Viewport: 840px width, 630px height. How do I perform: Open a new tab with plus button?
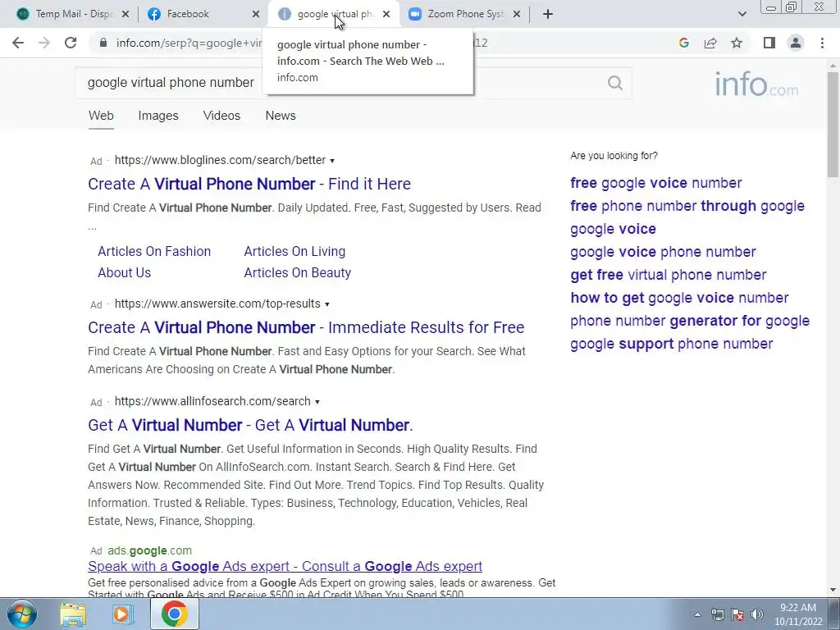[547, 14]
